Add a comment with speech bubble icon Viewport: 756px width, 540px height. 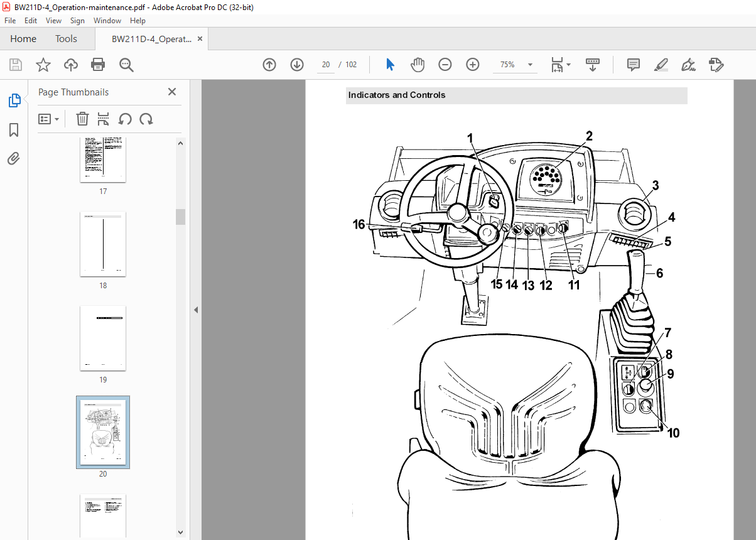(x=634, y=65)
